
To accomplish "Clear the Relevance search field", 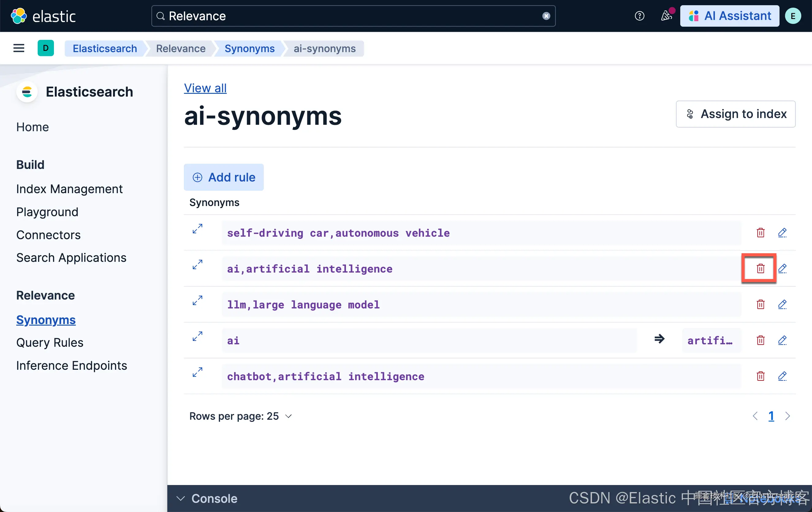I will pos(546,16).
